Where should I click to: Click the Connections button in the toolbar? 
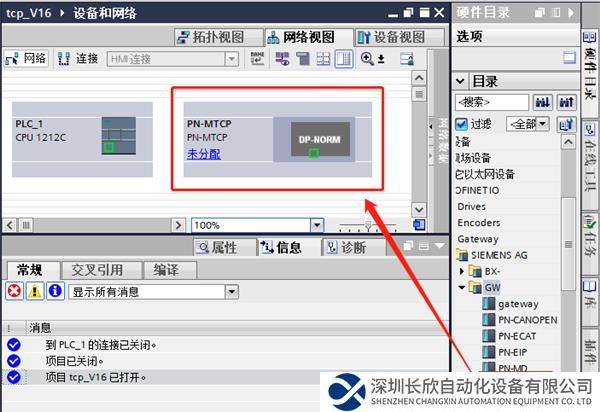tap(77, 60)
